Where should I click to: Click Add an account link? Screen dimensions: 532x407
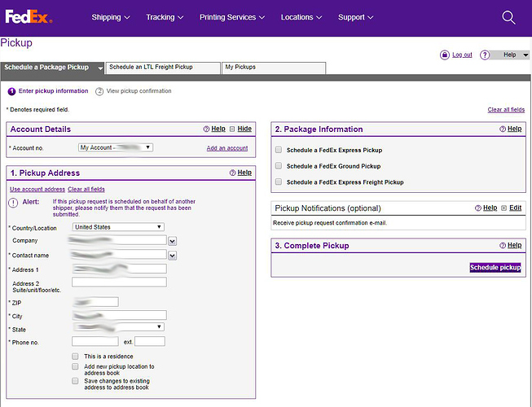click(x=227, y=148)
